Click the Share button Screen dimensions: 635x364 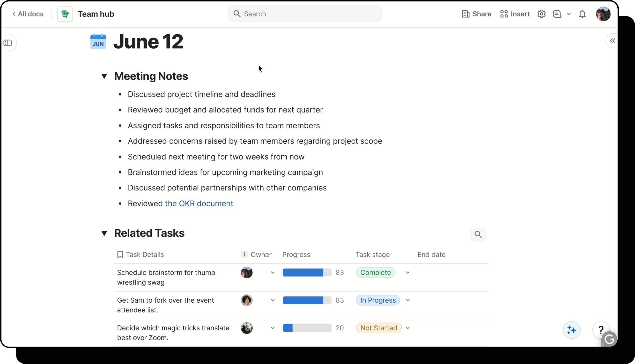(x=476, y=14)
